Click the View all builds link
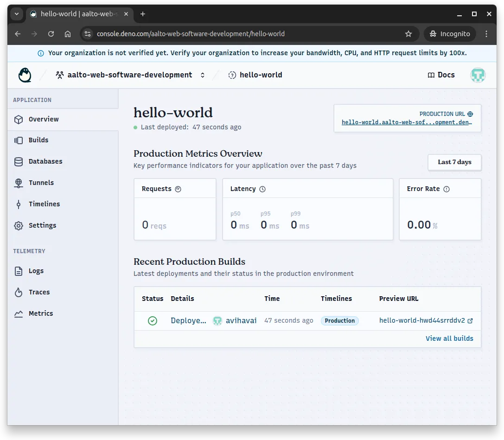 [x=449, y=338]
